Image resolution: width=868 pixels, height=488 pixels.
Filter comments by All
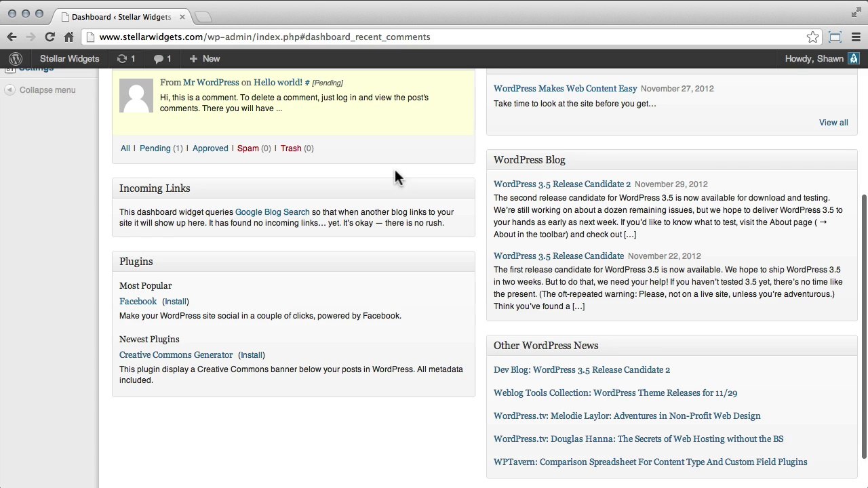tap(125, 148)
